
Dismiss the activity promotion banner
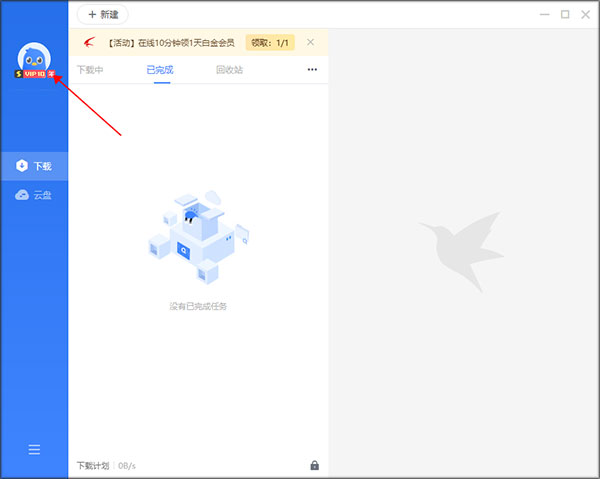[x=310, y=42]
